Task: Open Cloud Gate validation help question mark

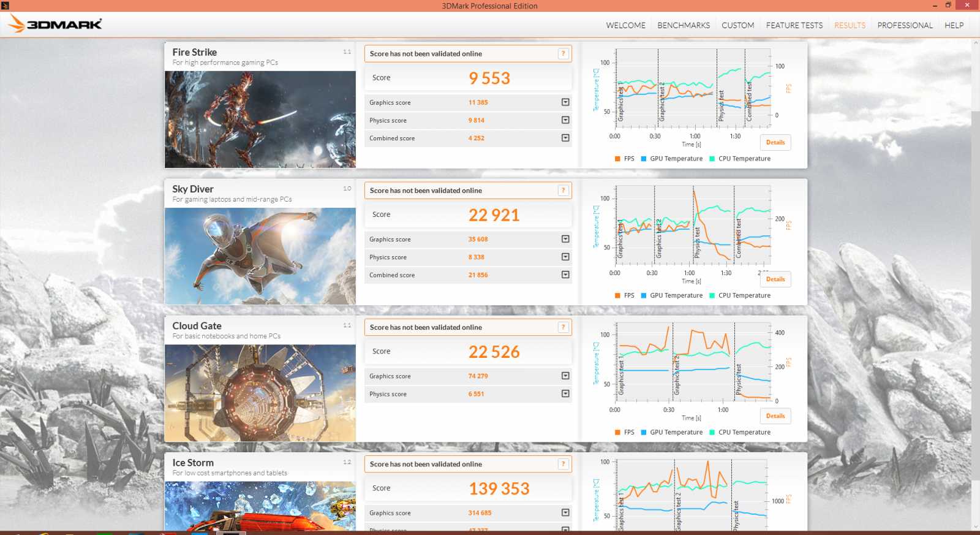Action: (x=563, y=327)
